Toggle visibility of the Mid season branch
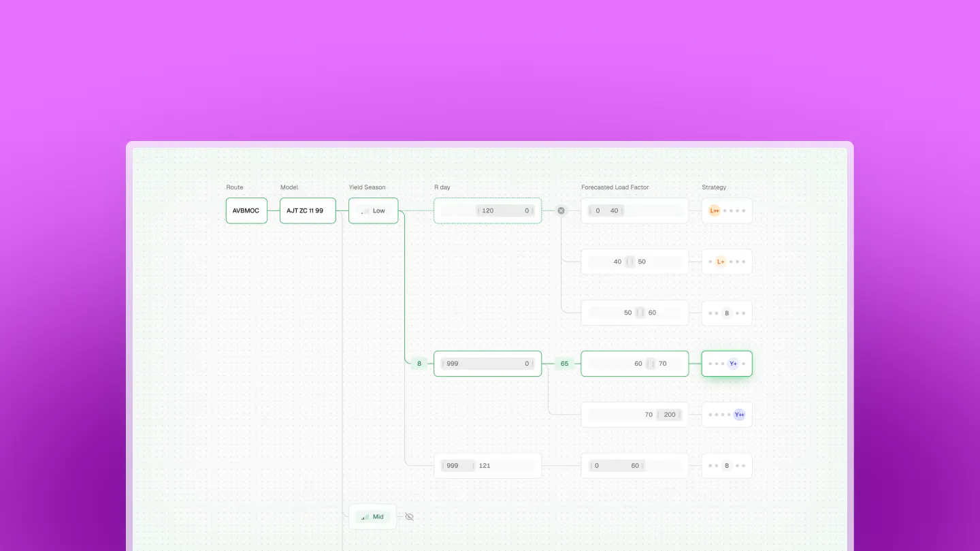The width and height of the screenshot is (980, 551). click(409, 517)
